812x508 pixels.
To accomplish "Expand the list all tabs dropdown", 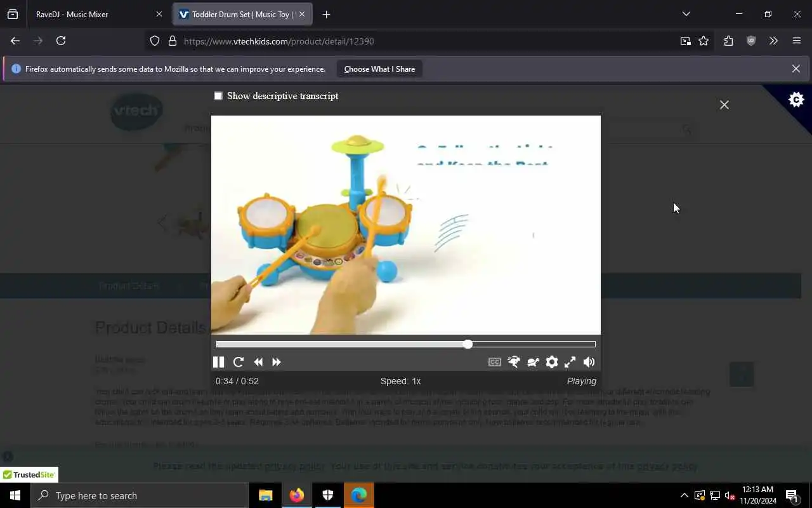I will [686, 14].
